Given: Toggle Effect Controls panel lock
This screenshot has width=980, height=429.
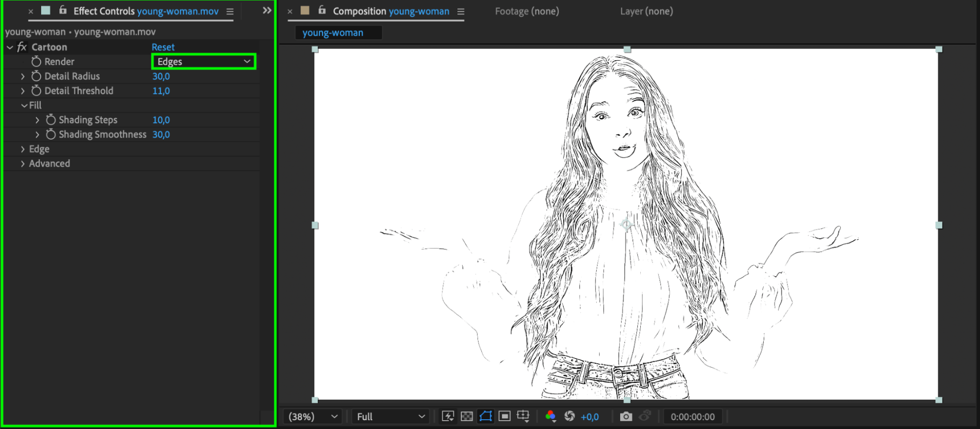Looking at the screenshot, I should point(63,10).
